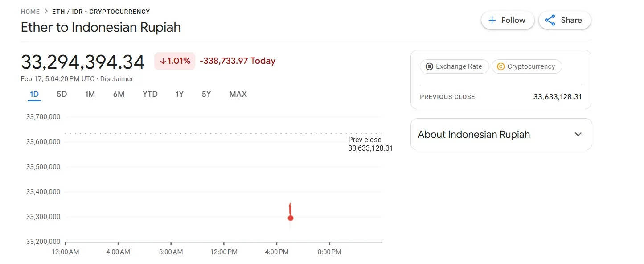
Task: Open the Disclaimer link
Action: coord(117,79)
